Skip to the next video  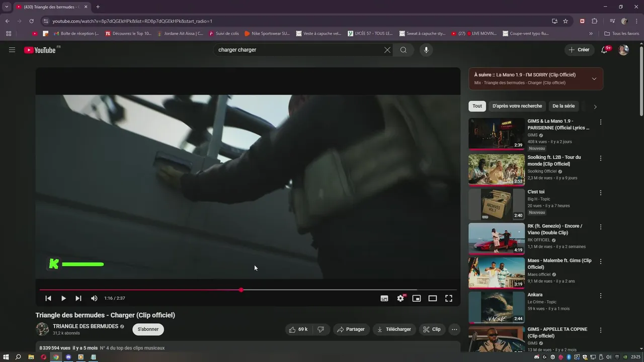(x=78, y=298)
